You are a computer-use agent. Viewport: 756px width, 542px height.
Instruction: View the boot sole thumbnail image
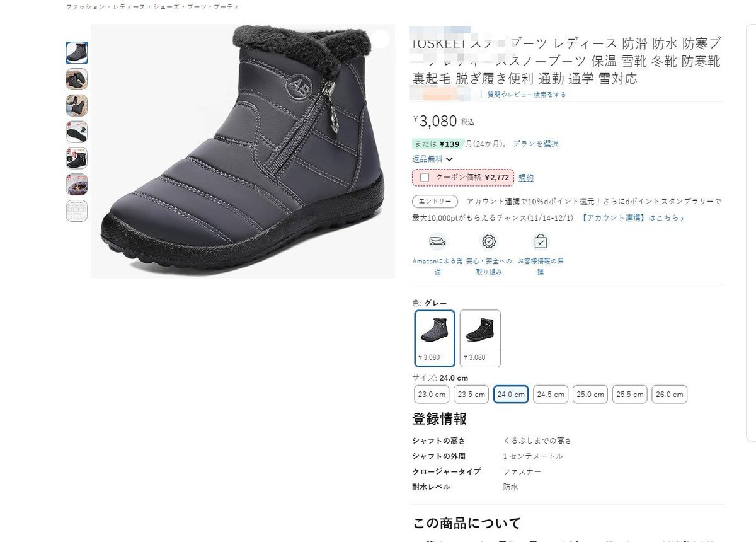(x=77, y=132)
